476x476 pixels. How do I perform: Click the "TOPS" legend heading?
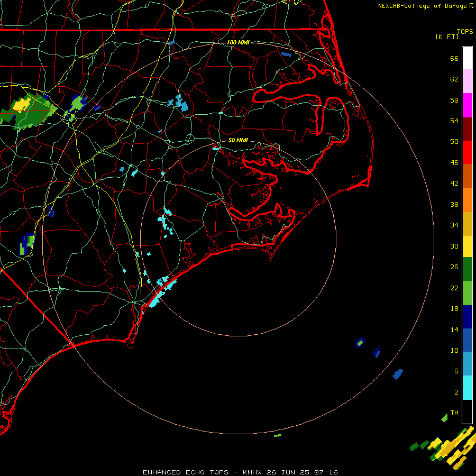[465, 32]
